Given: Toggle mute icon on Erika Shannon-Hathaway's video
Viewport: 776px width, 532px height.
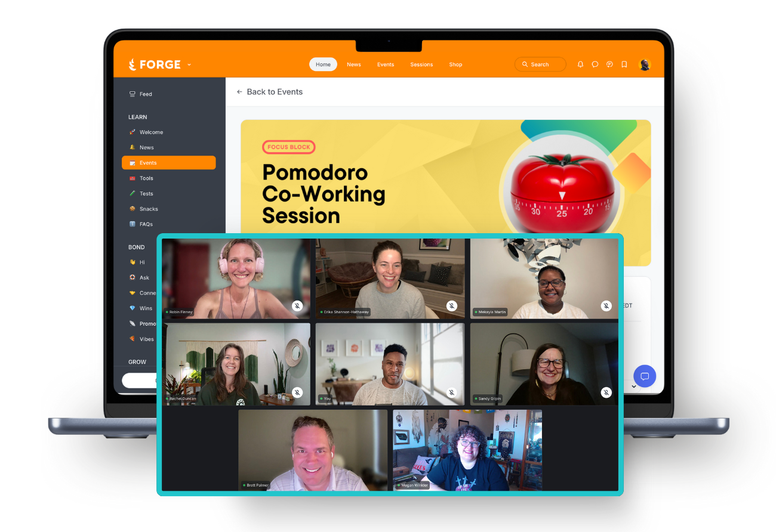Looking at the screenshot, I should point(452,306).
